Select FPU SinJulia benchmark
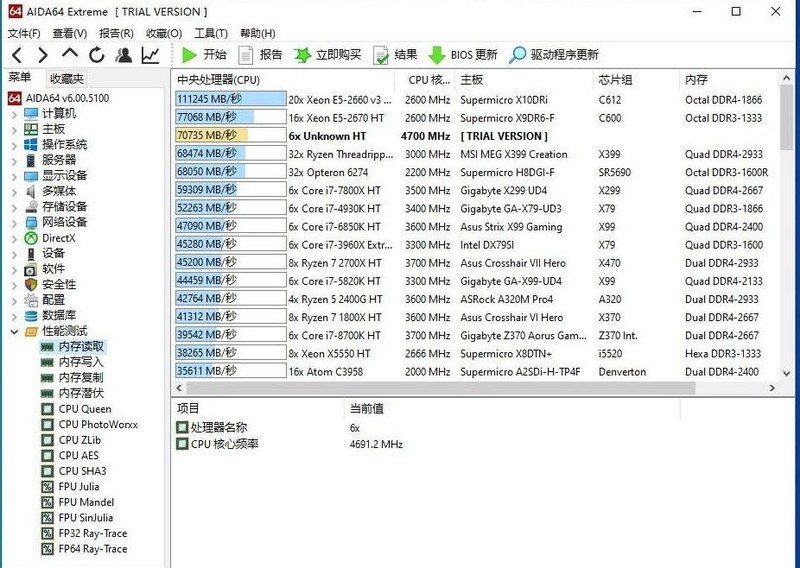800x568 pixels. coord(77,518)
